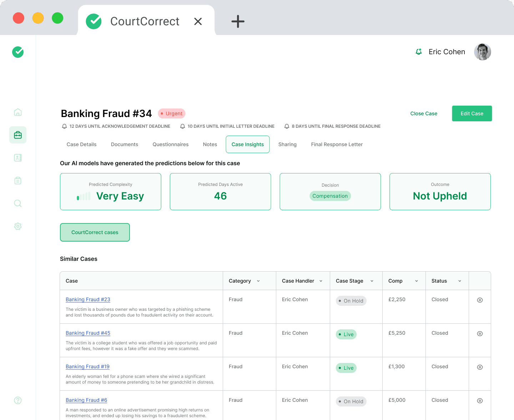Click the £5,250 compensation value
Screen dimensions: 514x420
[397, 333]
